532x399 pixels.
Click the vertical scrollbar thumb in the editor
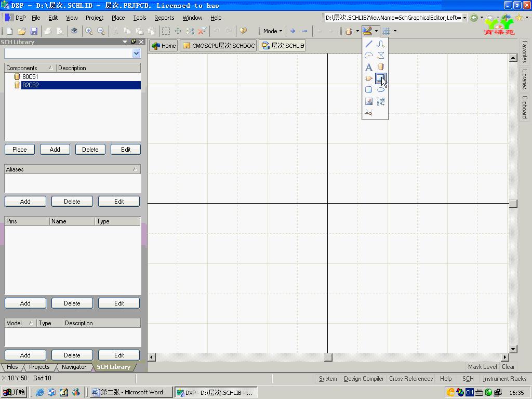[x=513, y=203]
